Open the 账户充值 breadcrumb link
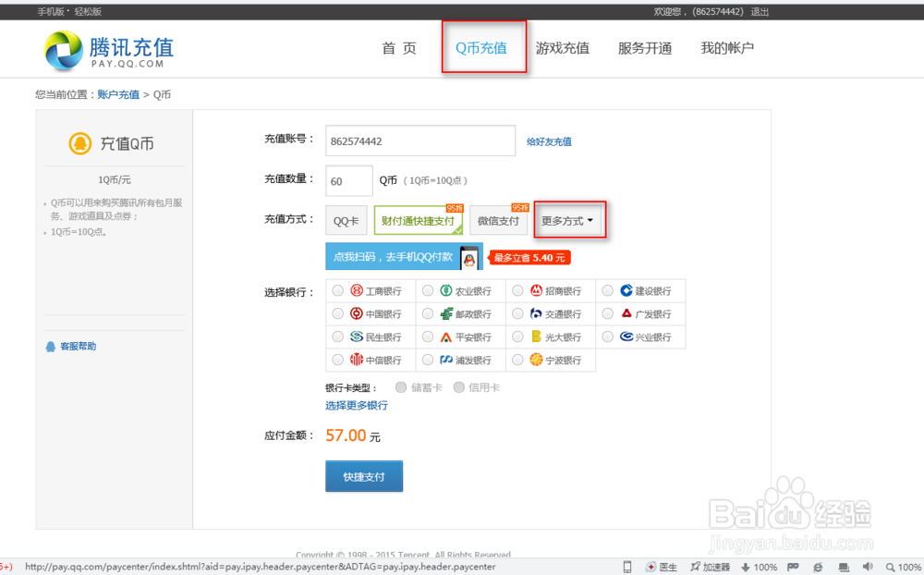Viewport: 924px width, 575px height. tap(118, 94)
